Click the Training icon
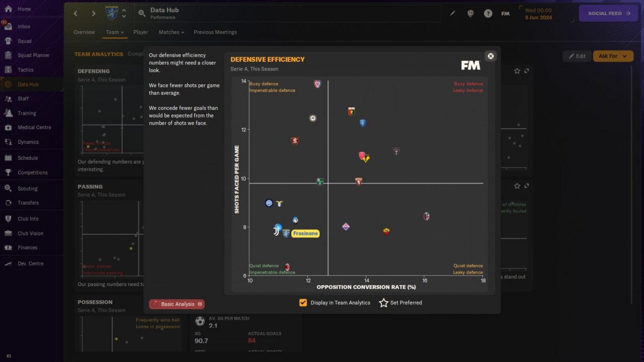Screen dimensions: 644x362 point(8,113)
